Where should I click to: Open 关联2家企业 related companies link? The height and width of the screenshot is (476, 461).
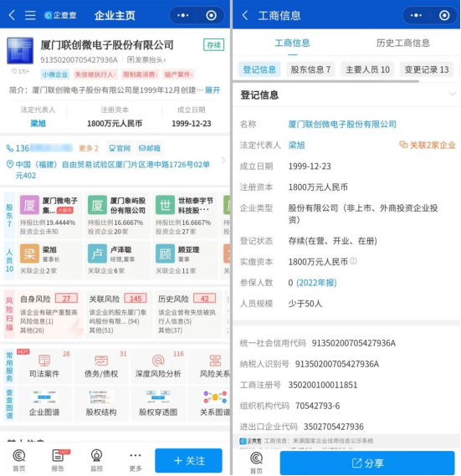point(428,145)
